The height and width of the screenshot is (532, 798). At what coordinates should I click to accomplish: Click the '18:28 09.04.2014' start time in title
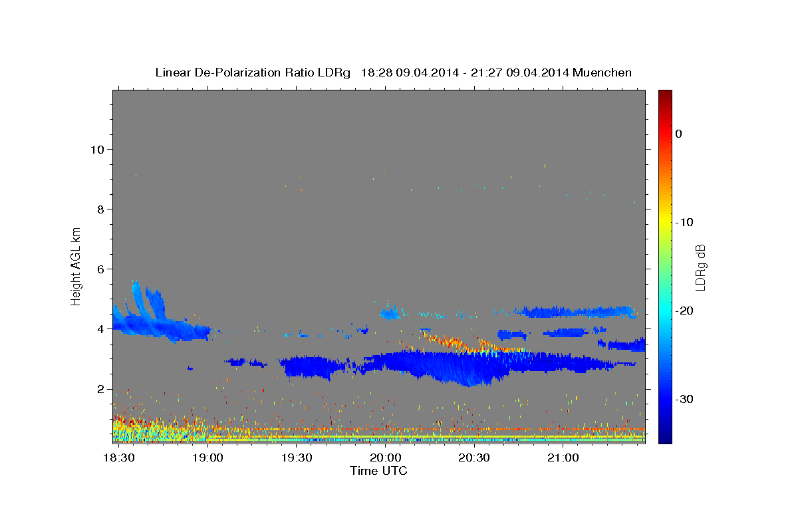tap(409, 72)
